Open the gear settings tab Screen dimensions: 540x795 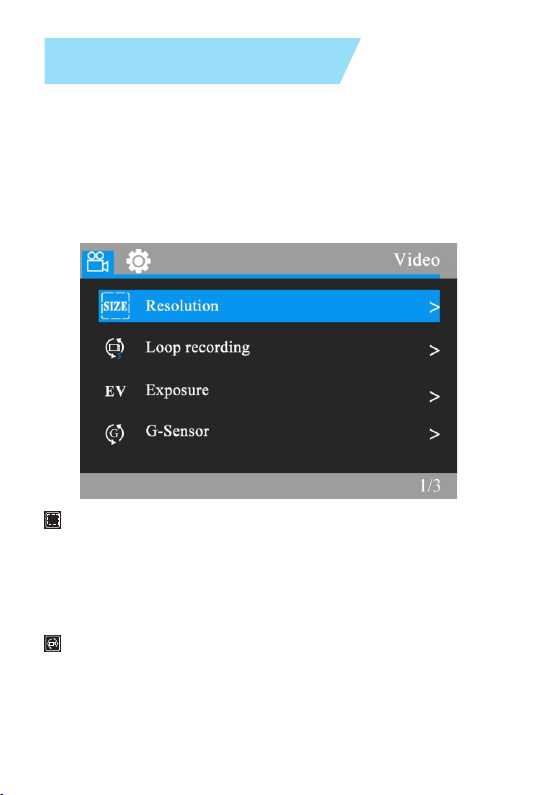(138, 261)
